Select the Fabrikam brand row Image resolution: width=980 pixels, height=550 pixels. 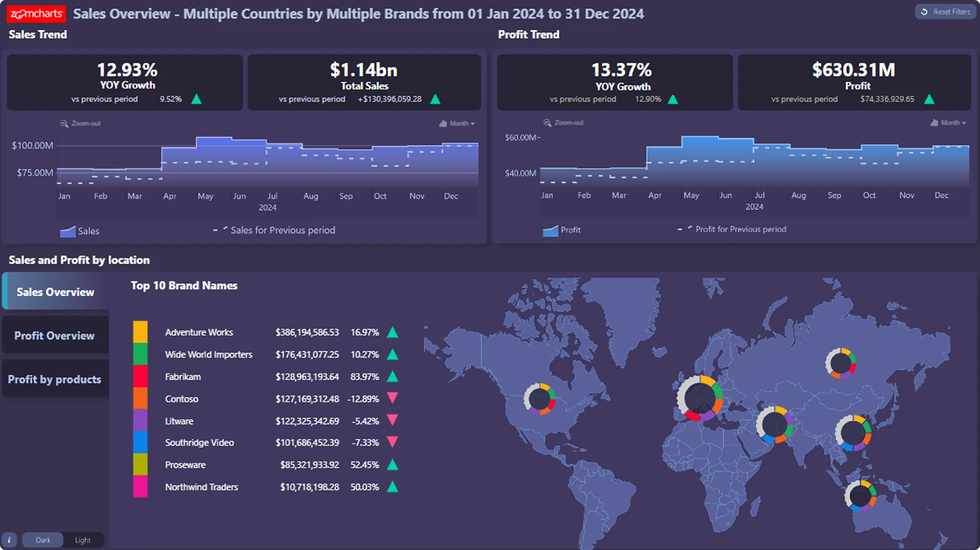click(183, 377)
